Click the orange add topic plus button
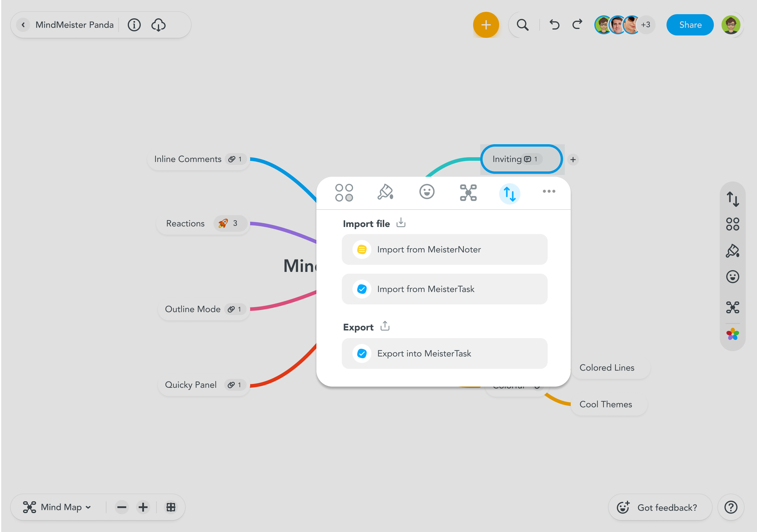 pyautogui.click(x=486, y=25)
